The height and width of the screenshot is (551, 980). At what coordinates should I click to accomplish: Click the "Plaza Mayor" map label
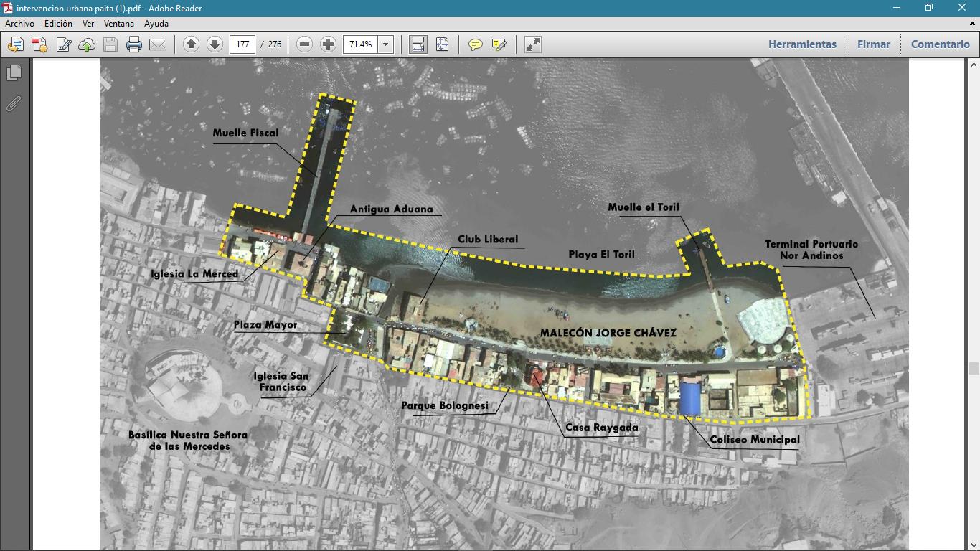pos(265,325)
